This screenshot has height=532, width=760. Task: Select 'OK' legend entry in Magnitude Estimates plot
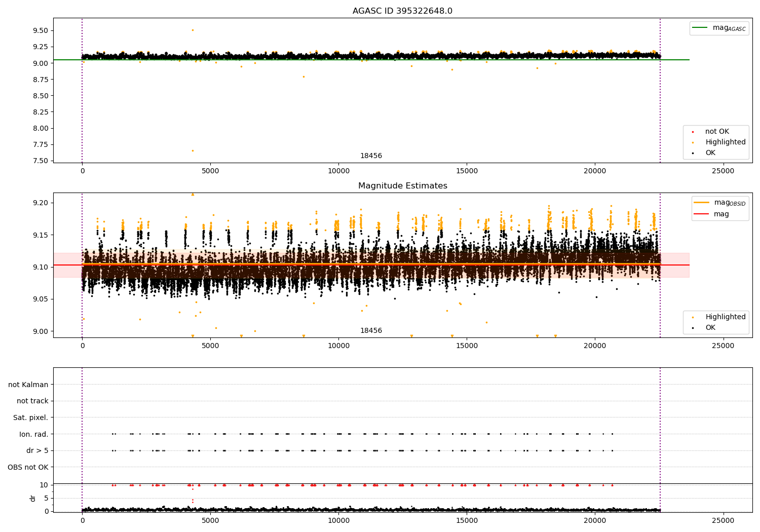click(x=710, y=328)
